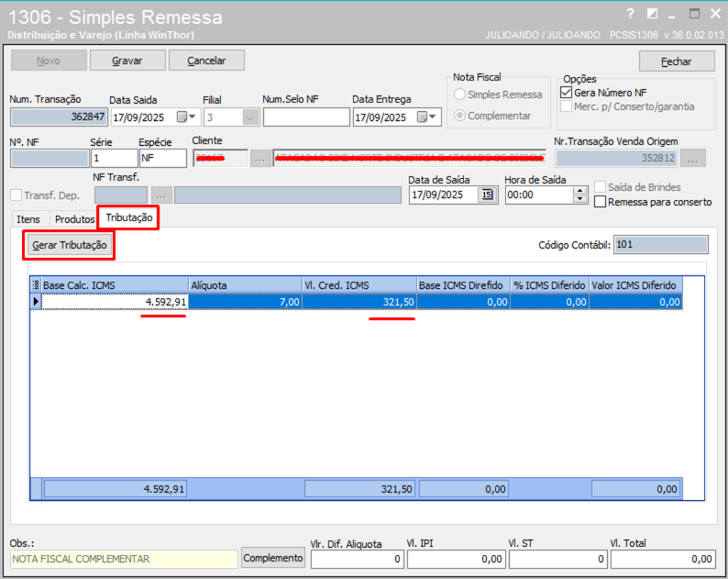This screenshot has height=579, width=728.
Task: Click the Série input field
Action: [114, 158]
